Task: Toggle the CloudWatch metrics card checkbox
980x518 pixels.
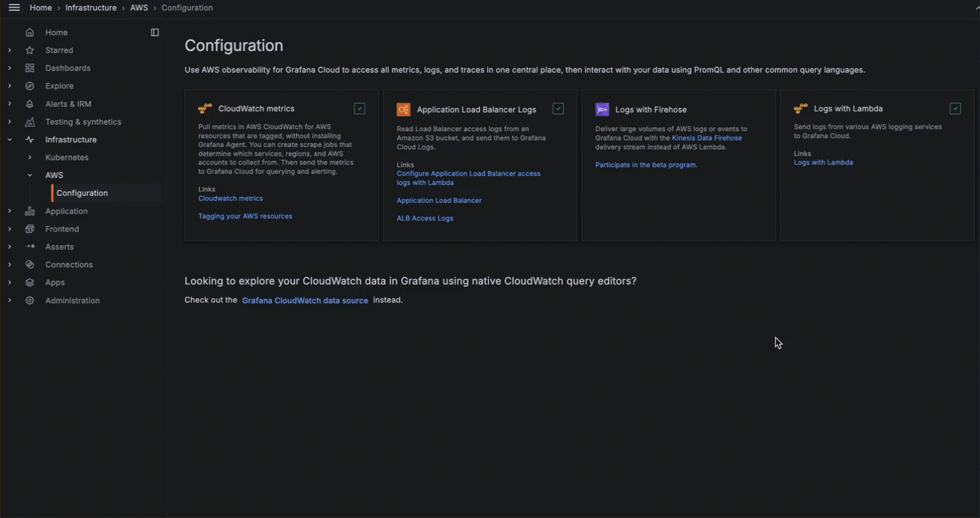Action: (x=359, y=108)
